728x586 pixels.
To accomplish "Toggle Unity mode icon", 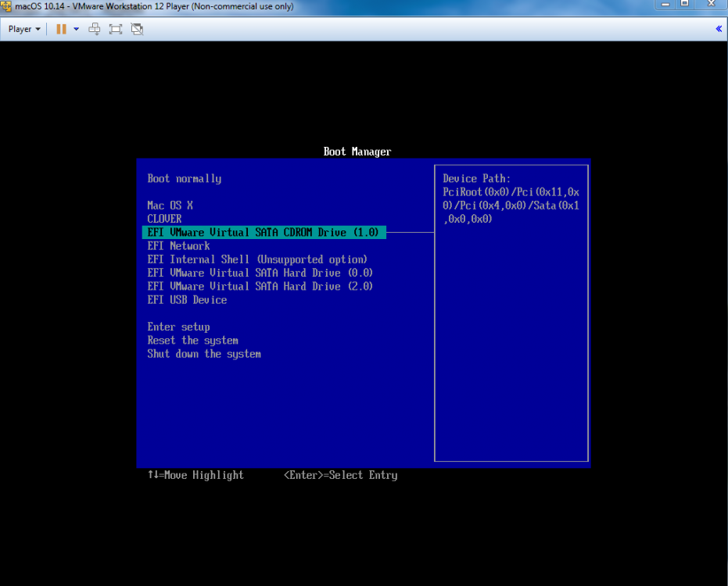I will [137, 29].
